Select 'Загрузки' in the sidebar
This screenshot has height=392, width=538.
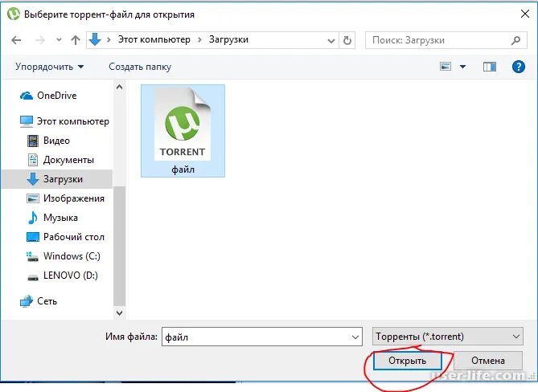pyautogui.click(x=57, y=179)
